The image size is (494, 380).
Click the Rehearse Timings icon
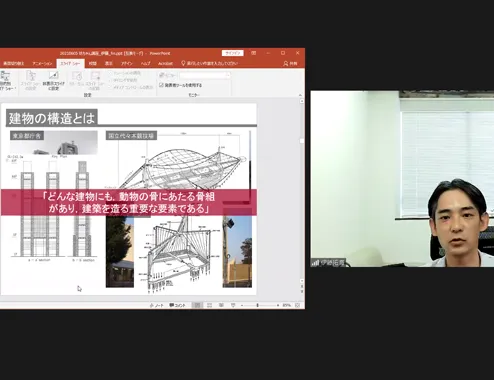[x=77, y=81]
